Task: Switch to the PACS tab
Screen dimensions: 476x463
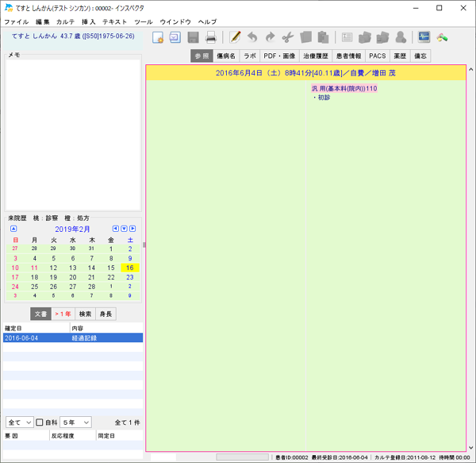Action: (378, 56)
